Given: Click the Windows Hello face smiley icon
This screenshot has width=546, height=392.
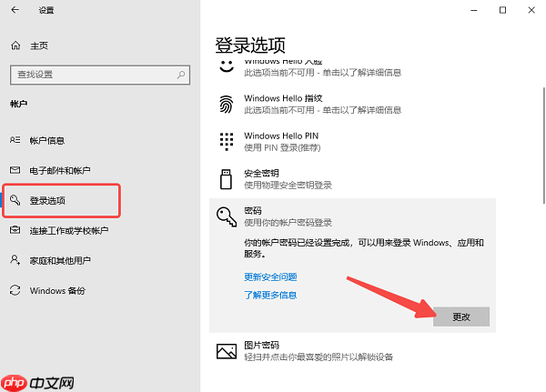Looking at the screenshot, I should coord(227,66).
